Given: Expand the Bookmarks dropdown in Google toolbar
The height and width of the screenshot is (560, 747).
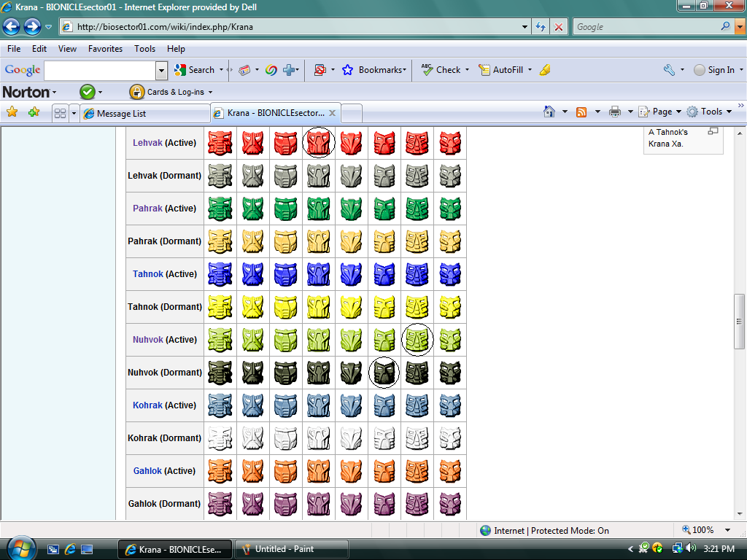Looking at the screenshot, I should tap(404, 70).
